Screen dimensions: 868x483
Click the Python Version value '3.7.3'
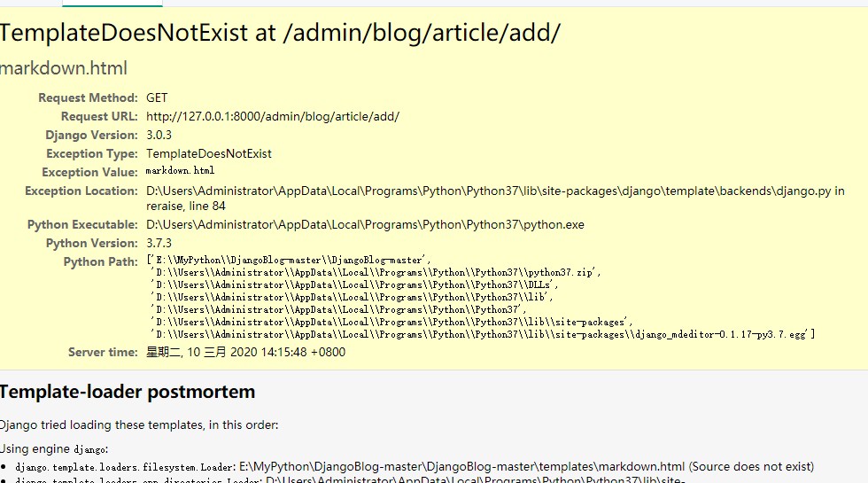click(x=159, y=243)
